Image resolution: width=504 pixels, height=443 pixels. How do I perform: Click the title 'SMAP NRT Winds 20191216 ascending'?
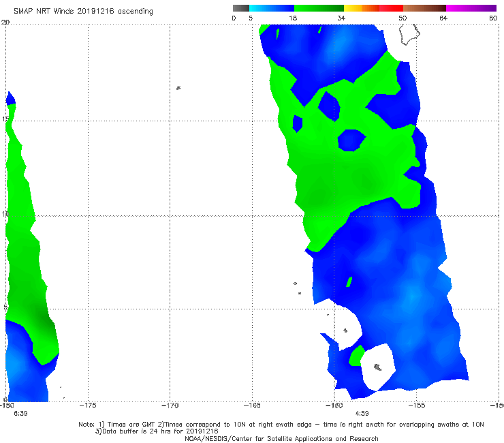tap(83, 12)
